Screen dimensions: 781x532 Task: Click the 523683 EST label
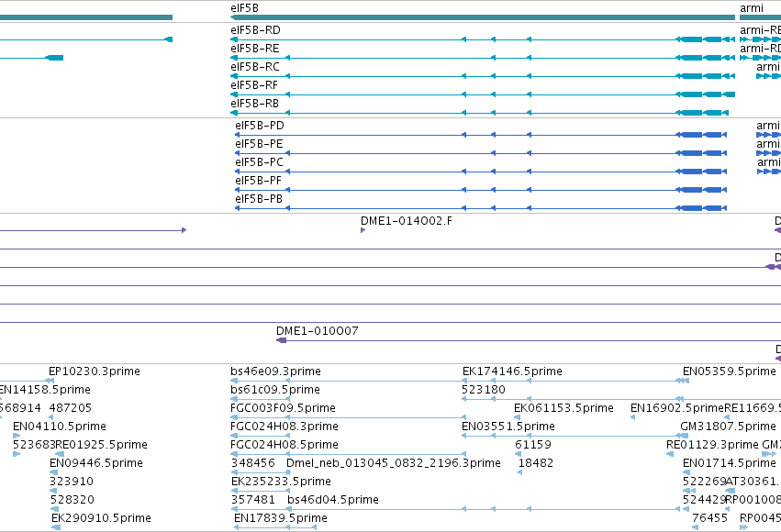34,445
